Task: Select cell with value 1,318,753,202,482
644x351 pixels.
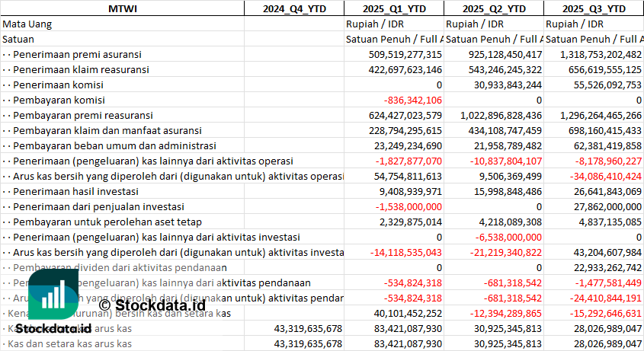Action: point(594,54)
